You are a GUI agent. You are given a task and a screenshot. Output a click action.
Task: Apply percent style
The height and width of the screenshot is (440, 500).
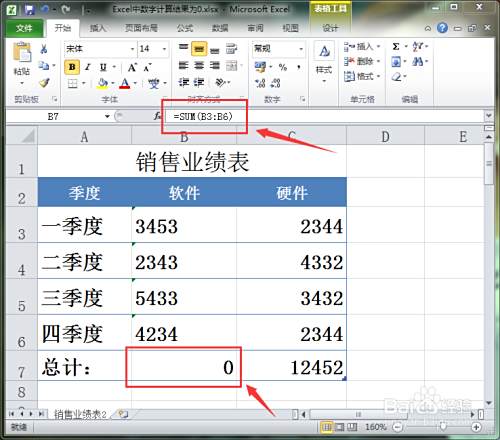pos(283,67)
